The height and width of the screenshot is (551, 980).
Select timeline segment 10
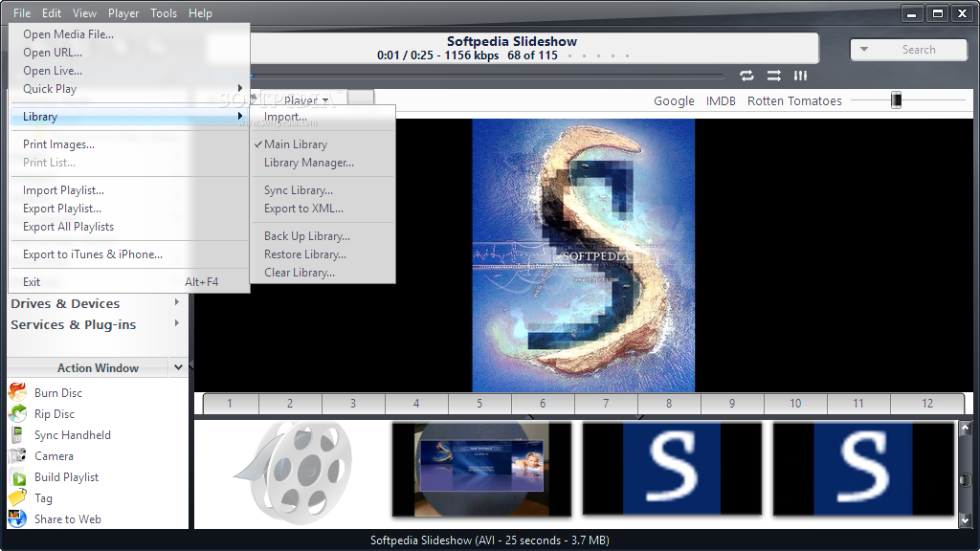click(x=795, y=404)
